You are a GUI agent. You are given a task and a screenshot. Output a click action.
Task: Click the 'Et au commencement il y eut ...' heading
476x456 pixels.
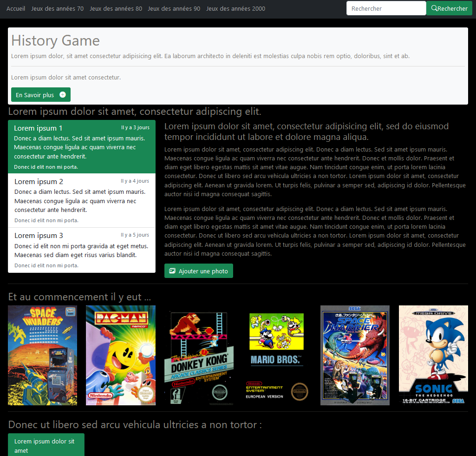[x=79, y=297]
